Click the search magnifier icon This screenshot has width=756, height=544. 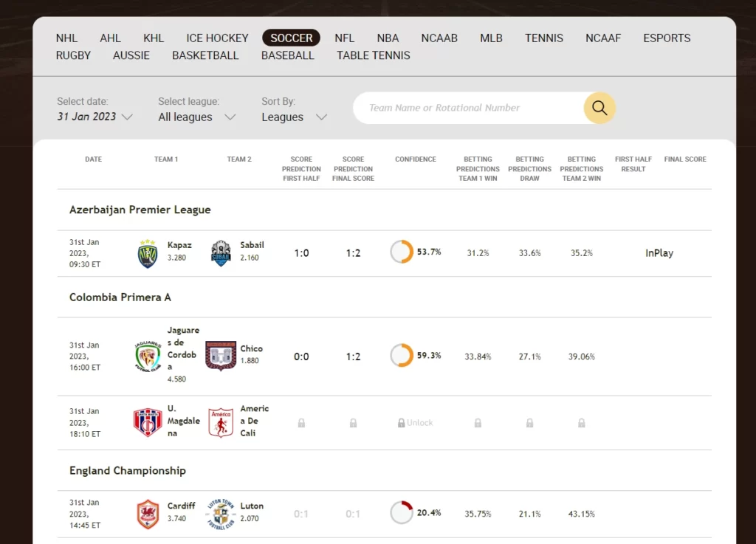click(x=599, y=108)
